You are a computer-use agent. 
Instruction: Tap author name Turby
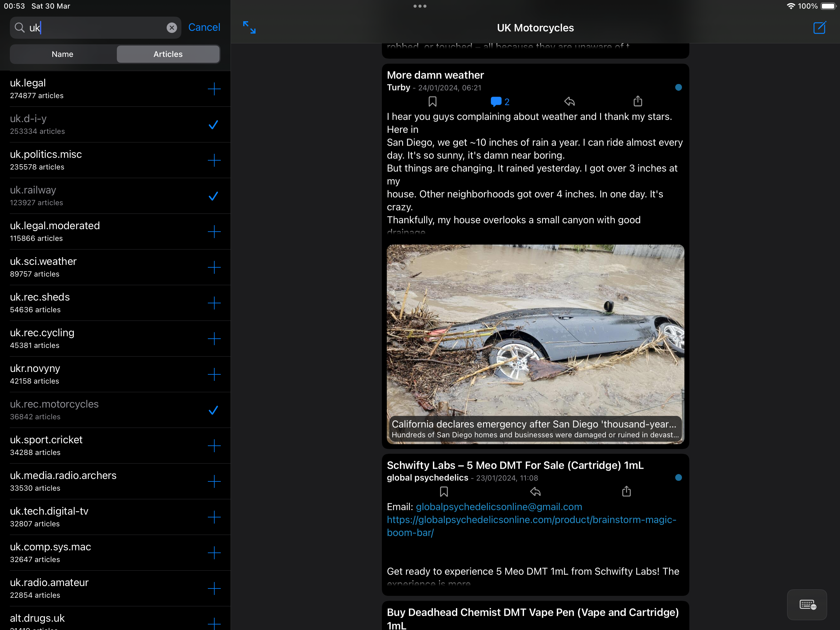[x=398, y=87]
